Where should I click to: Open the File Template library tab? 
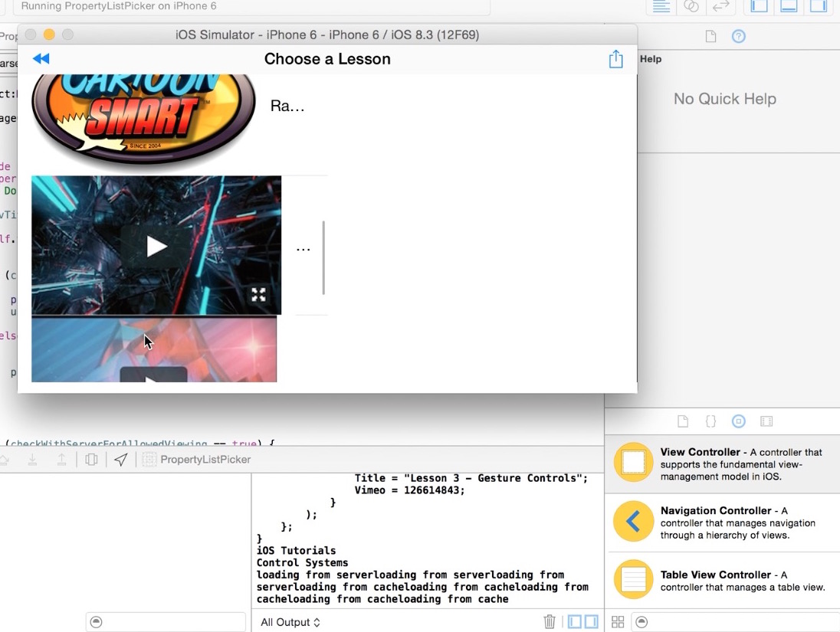pyautogui.click(x=682, y=421)
